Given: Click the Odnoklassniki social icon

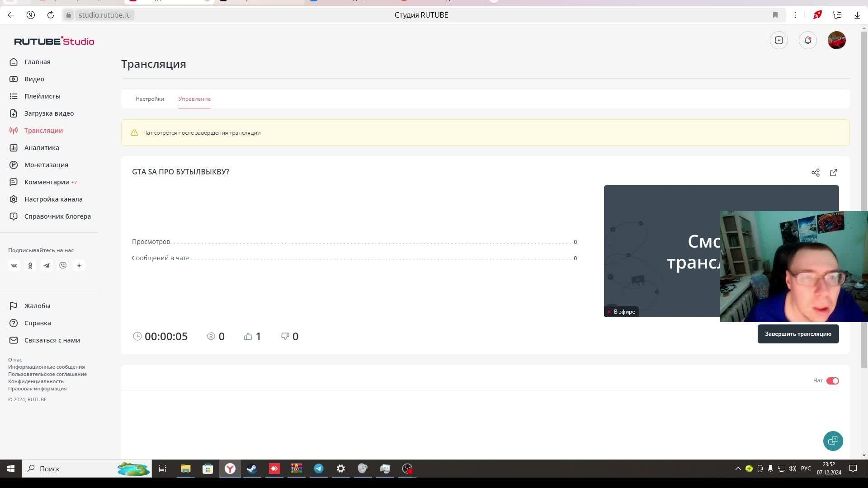Looking at the screenshot, I should [30, 266].
